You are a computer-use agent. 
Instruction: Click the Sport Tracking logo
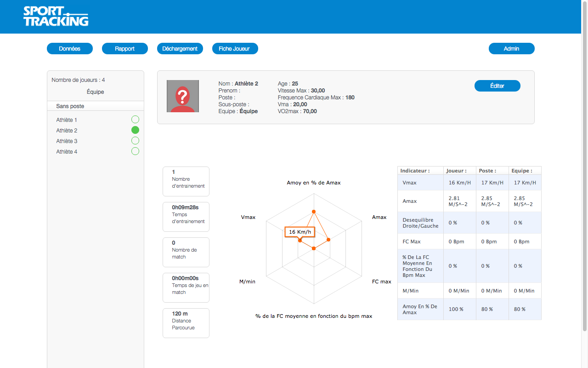pos(56,16)
